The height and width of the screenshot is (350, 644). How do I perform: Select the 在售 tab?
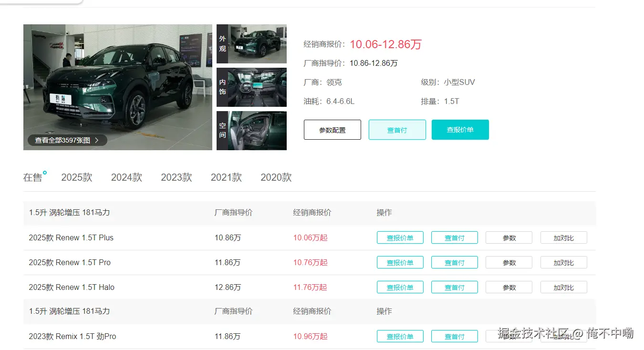coord(33,177)
